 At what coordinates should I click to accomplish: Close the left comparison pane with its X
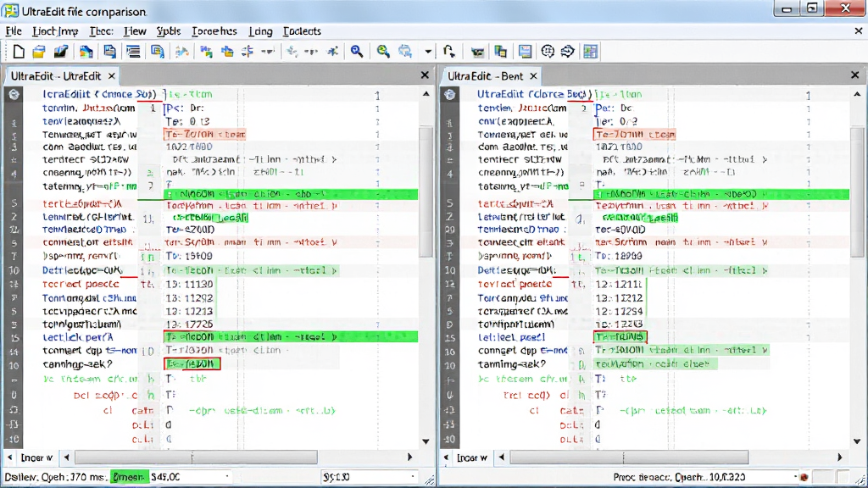425,75
